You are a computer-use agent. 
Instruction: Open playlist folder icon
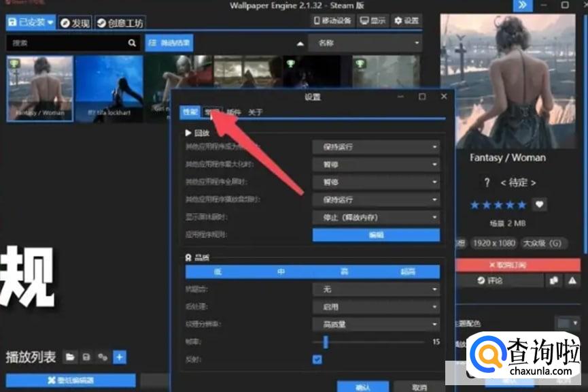[x=70, y=357]
